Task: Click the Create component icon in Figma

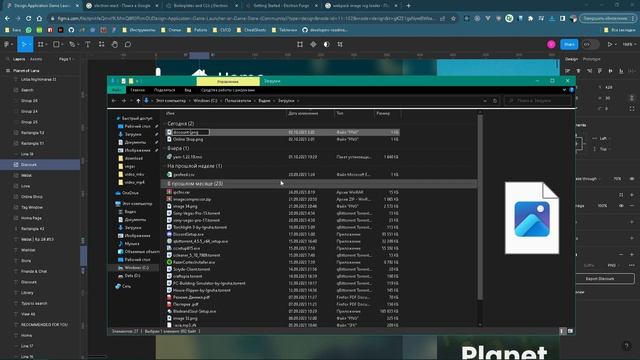Action: point(313,44)
